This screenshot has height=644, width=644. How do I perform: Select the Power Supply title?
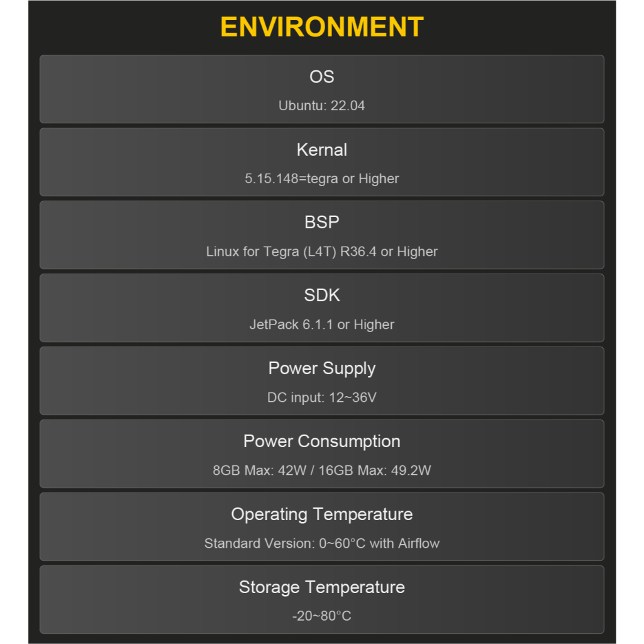322,369
